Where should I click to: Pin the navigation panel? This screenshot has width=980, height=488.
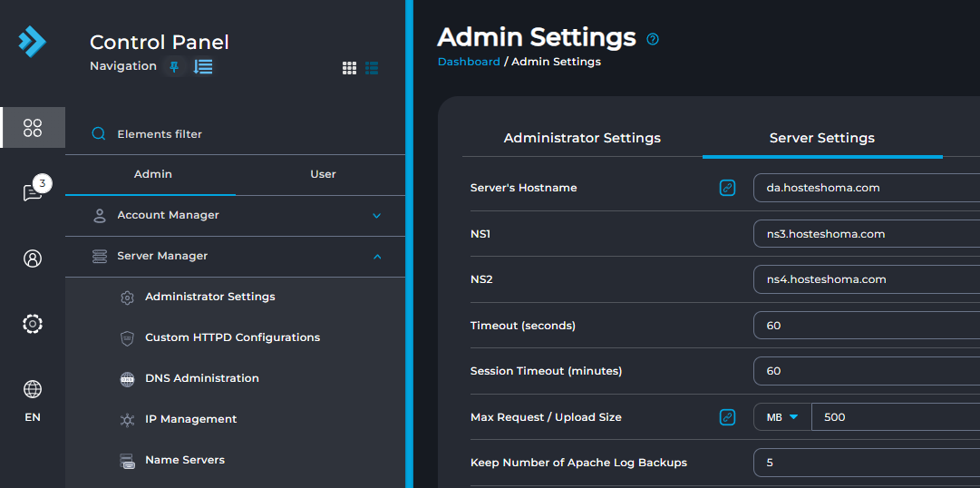[174, 66]
